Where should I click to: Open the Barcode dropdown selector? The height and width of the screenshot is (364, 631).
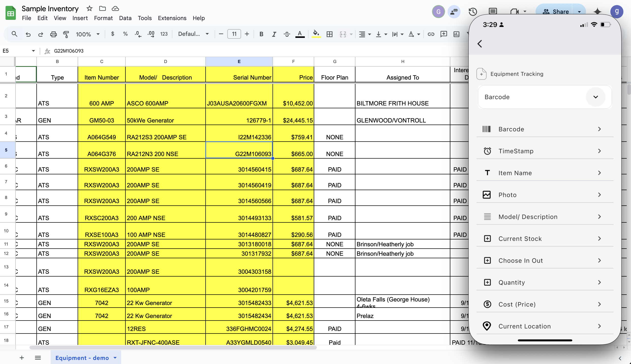coord(596,96)
